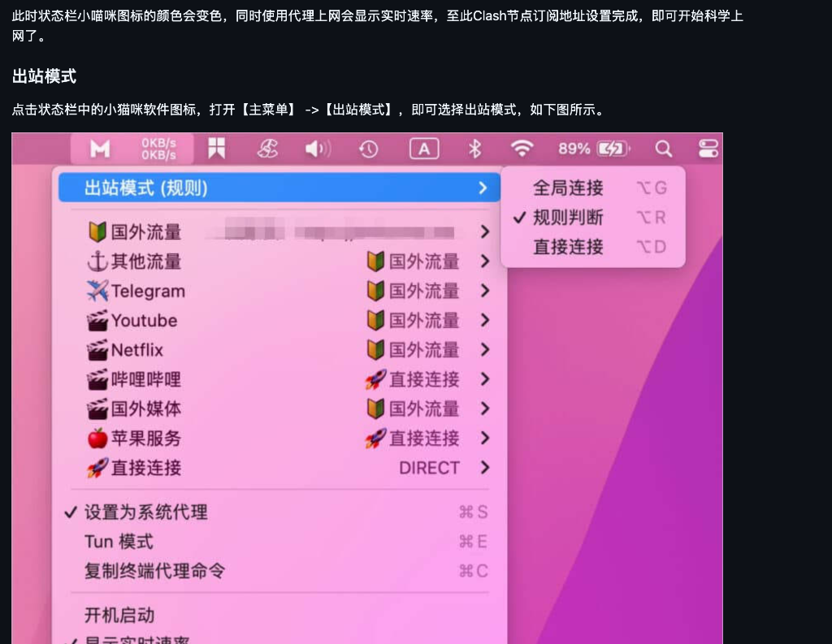Screen dimensions: 832x644
Task: Click the ⌘S shortcut label
Action: [x=474, y=512]
